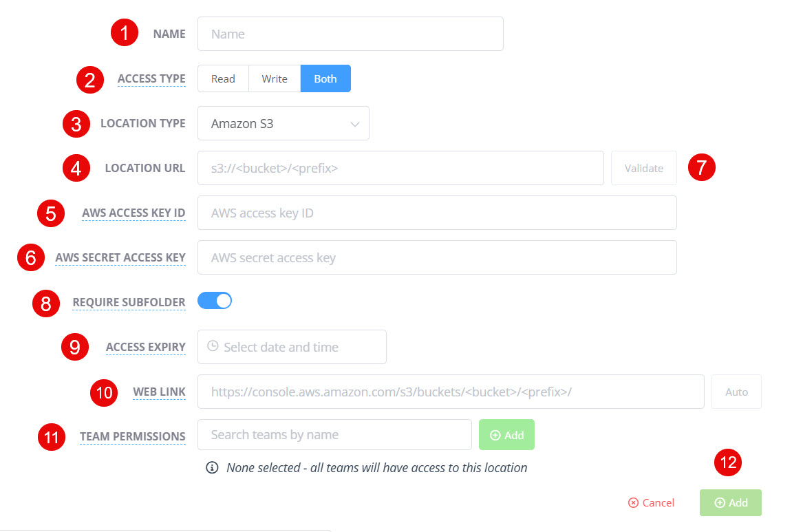This screenshot has height=532, width=792.
Task: Cancel the location form
Action: point(651,503)
